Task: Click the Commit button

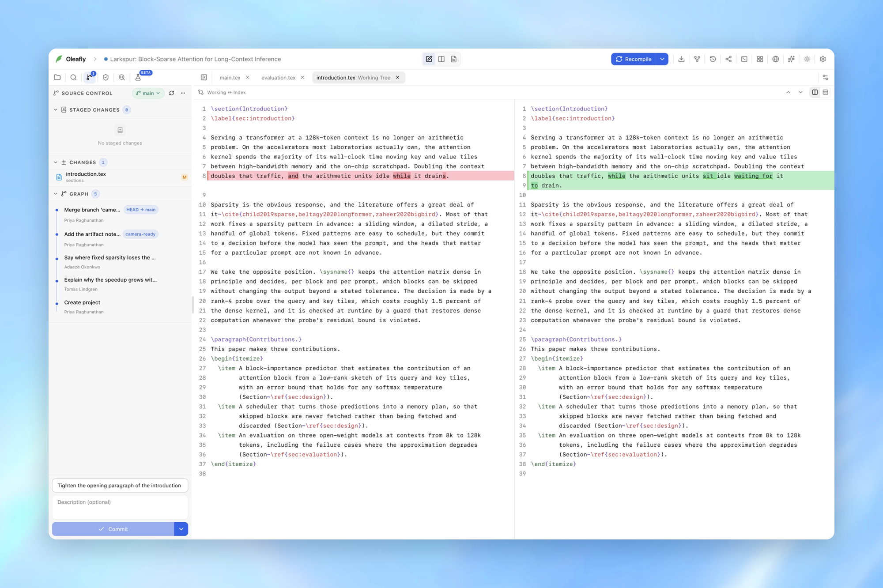Action: 113,529
